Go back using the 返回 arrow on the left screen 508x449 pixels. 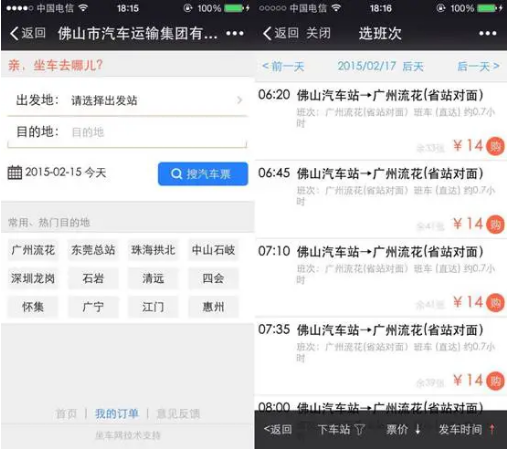click(x=28, y=33)
